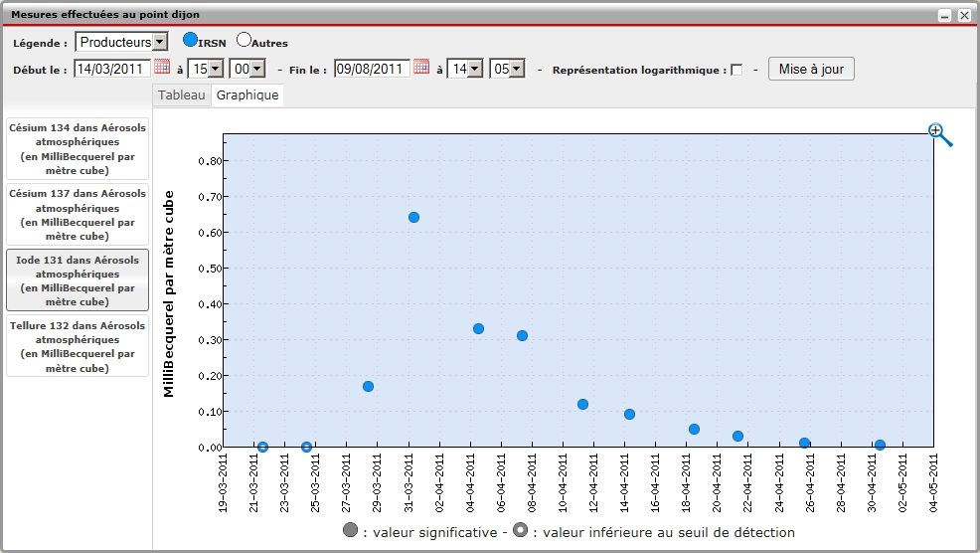Click the 19-03-2011 x-axis date label
Viewport: 980px width, 553px height.
tap(223, 483)
